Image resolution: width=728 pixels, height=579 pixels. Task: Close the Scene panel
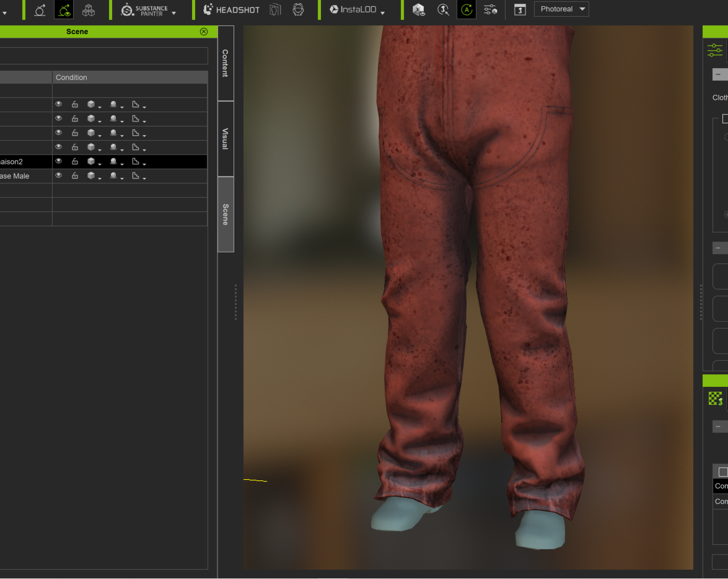pyautogui.click(x=204, y=32)
